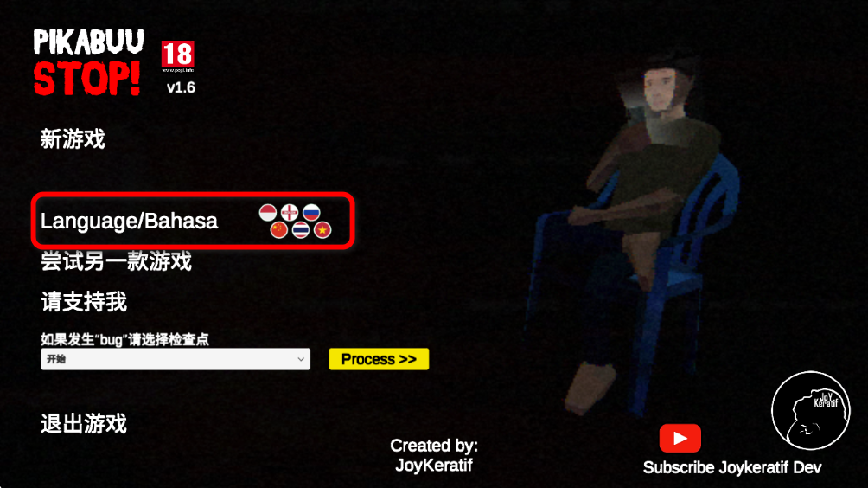The width and height of the screenshot is (868, 488).
Task: Click the Subscribe Joykeratif Dev link
Action: pos(731,467)
